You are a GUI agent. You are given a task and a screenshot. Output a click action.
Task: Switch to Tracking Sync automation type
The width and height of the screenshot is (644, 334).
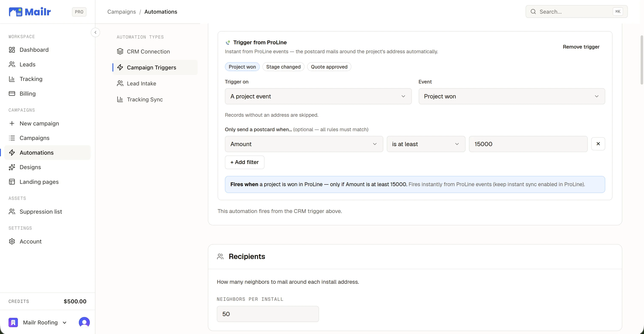pos(155,99)
